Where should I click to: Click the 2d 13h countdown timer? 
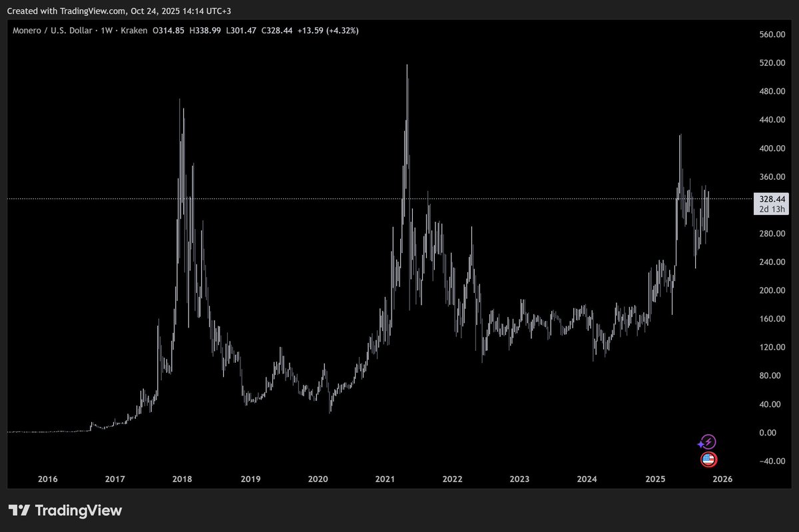coord(772,208)
